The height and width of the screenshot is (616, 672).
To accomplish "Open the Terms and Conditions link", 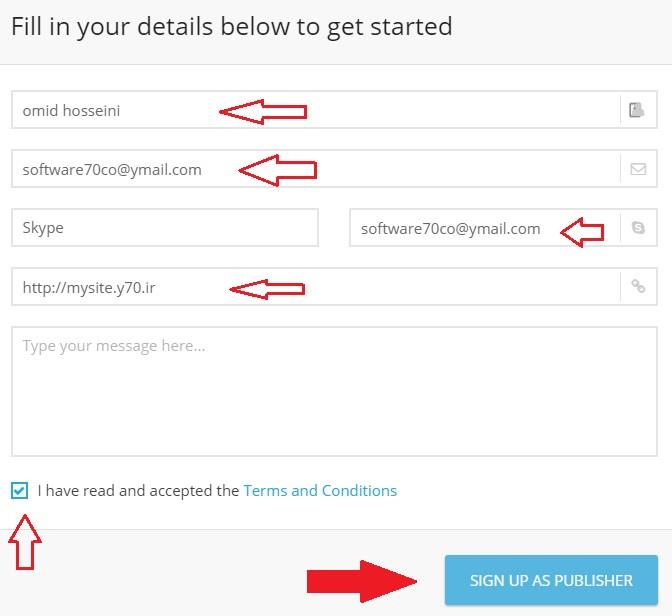I will pos(320,490).
